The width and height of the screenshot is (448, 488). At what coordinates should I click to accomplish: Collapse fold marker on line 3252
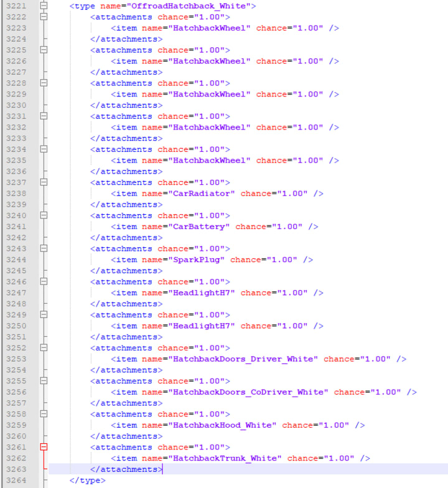coord(44,347)
